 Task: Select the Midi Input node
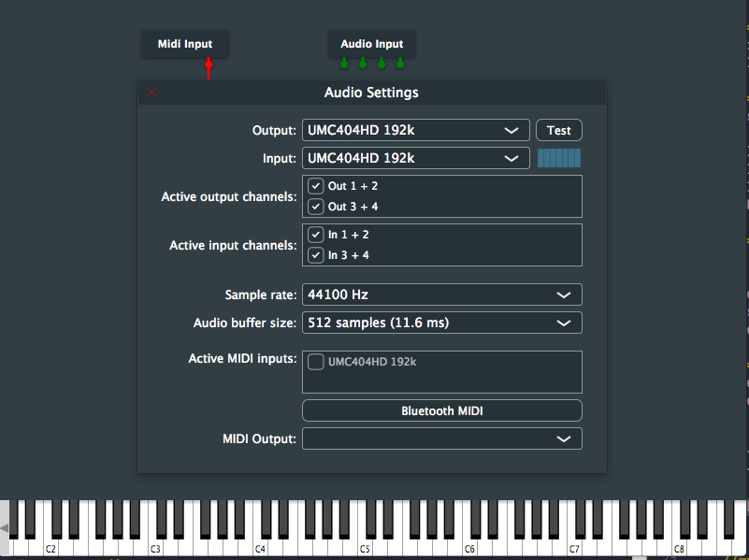point(184,44)
